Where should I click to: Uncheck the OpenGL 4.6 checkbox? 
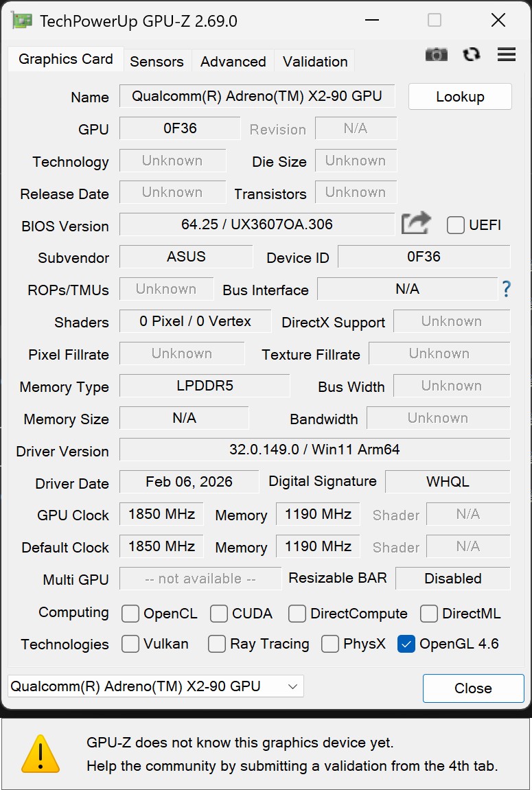pos(406,644)
